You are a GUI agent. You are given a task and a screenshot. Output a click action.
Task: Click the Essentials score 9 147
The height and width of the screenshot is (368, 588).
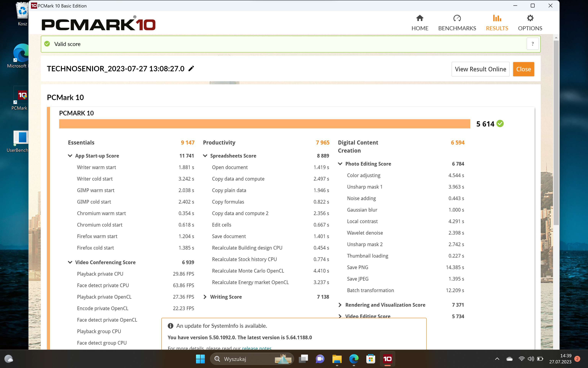[x=188, y=143]
